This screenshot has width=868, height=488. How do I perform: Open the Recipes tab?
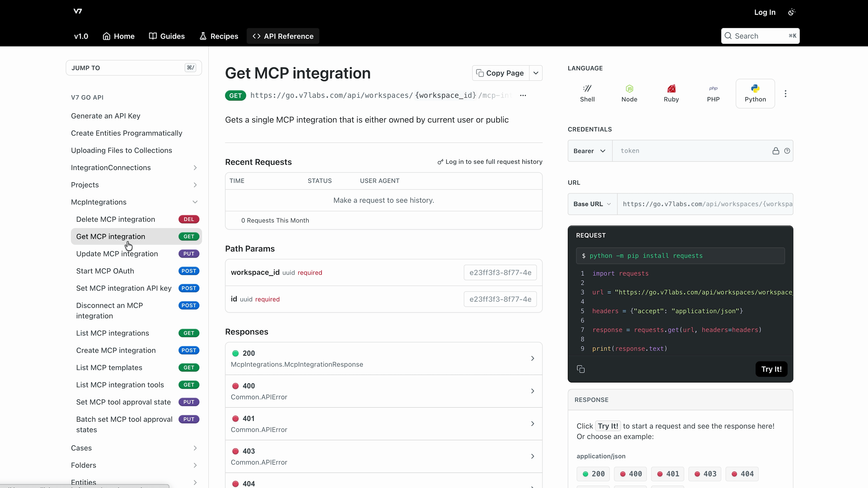[219, 36]
